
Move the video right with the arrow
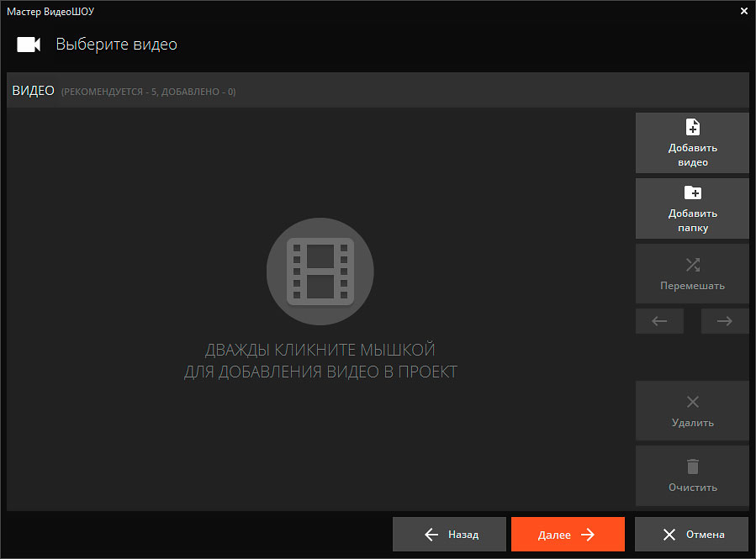tap(724, 321)
